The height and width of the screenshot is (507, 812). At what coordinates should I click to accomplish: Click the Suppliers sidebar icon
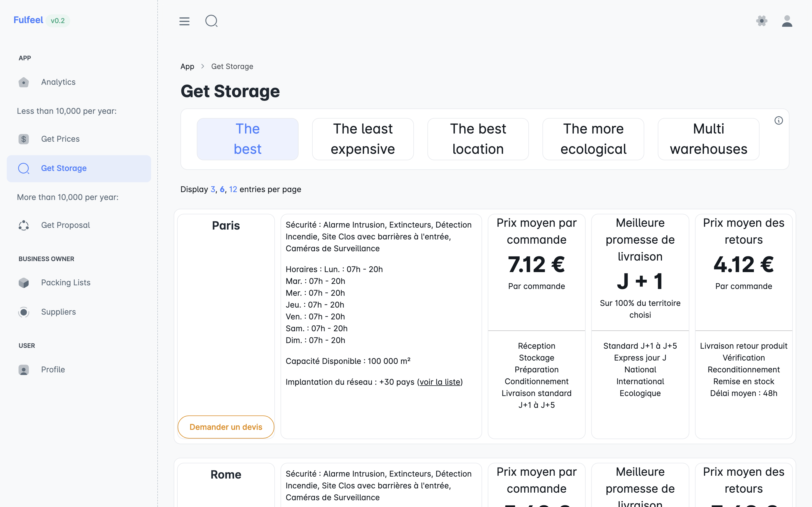23,312
